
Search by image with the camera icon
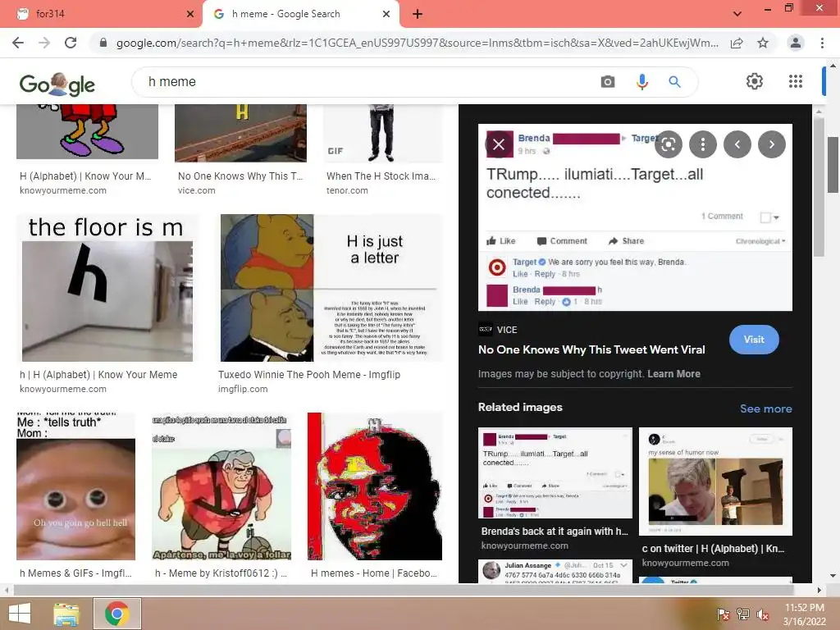point(608,82)
